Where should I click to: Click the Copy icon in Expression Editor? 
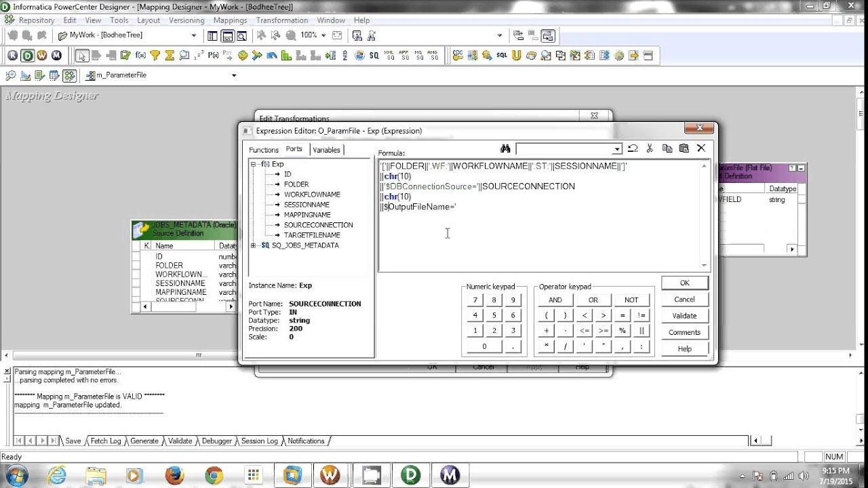667,148
